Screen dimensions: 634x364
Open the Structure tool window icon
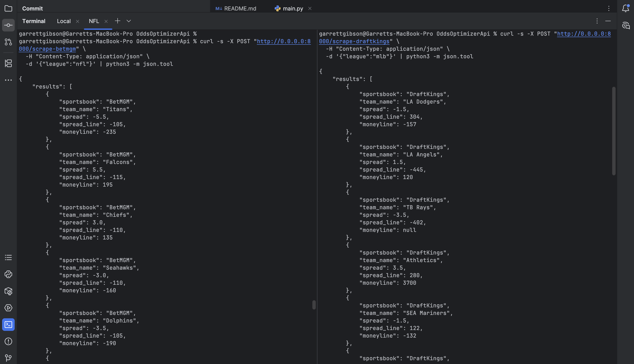pos(8,63)
